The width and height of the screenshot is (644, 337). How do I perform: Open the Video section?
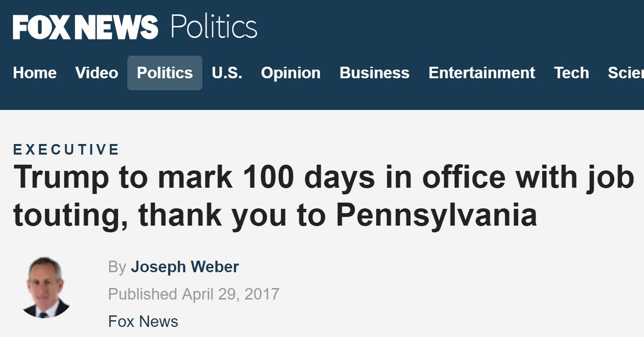[97, 73]
